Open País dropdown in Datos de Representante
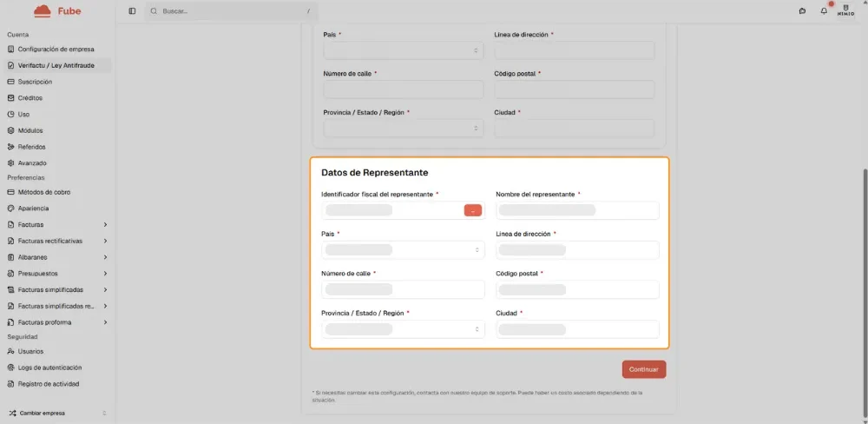The height and width of the screenshot is (424, 868). pos(403,250)
